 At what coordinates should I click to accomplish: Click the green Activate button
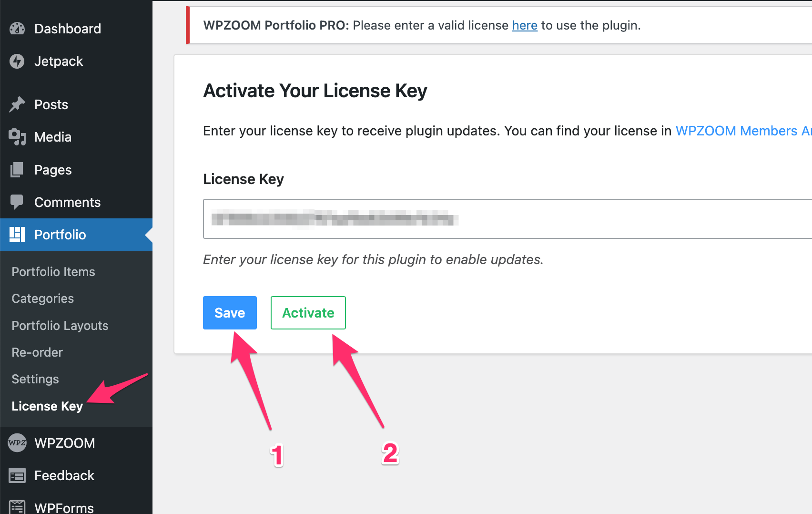(x=308, y=313)
